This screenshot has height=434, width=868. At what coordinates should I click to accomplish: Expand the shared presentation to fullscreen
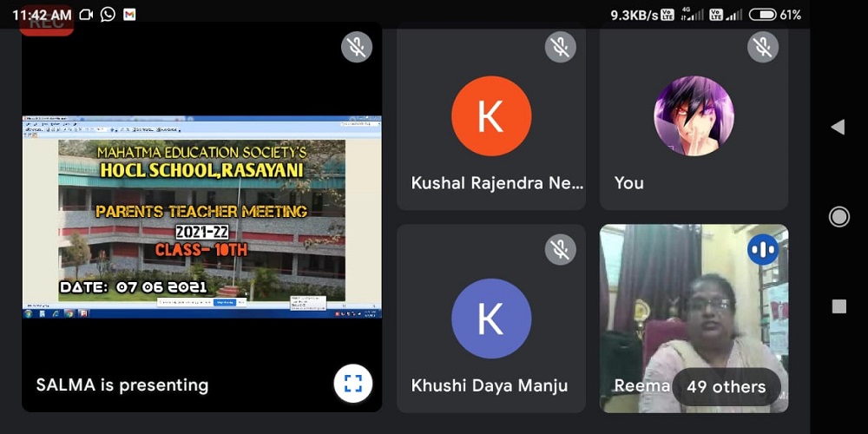pyautogui.click(x=353, y=384)
